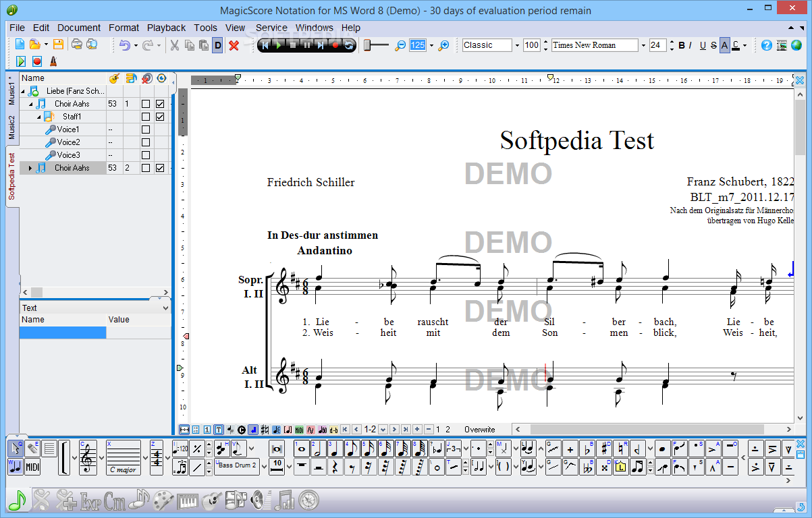812x518 pixels.
Task: Open the Bass Drum 2 dropdown
Action: pyautogui.click(x=265, y=467)
